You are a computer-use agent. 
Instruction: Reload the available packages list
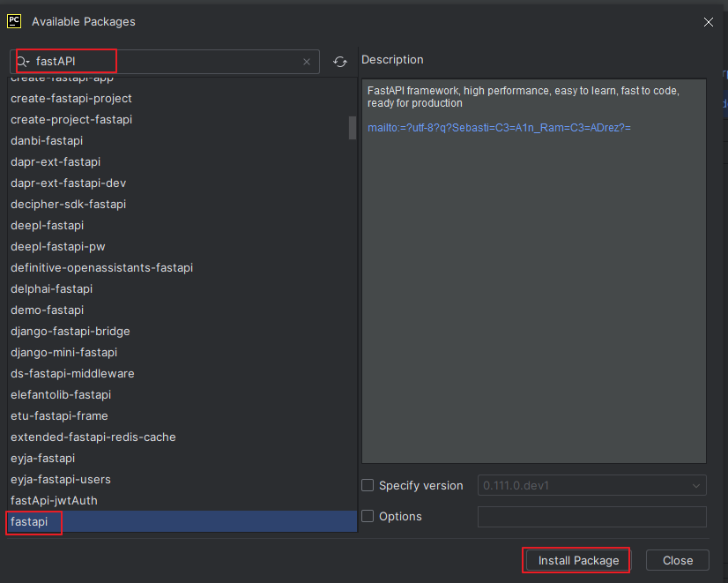(x=340, y=62)
